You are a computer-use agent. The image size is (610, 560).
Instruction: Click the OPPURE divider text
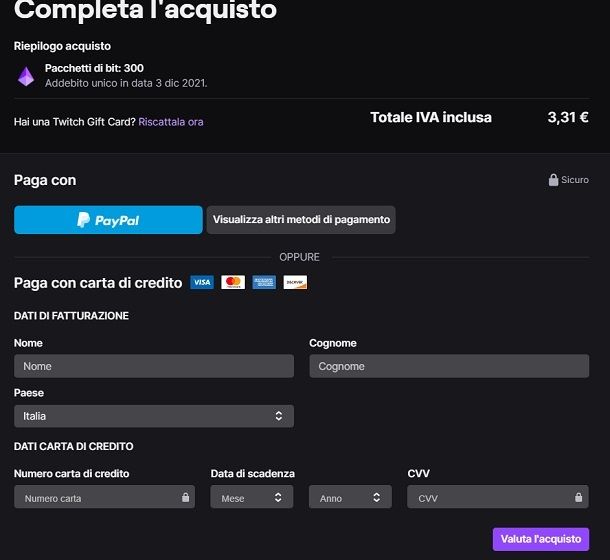(x=300, y=257)
